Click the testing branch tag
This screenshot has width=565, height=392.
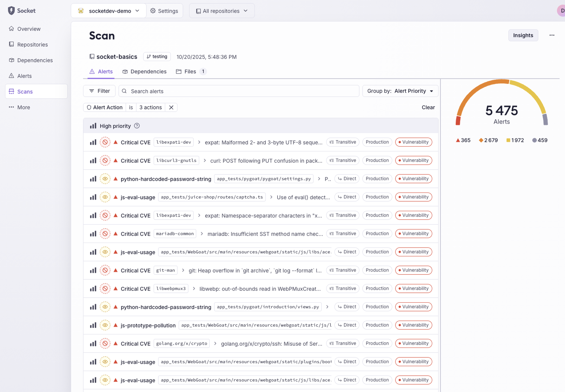[x=157, y=57]
